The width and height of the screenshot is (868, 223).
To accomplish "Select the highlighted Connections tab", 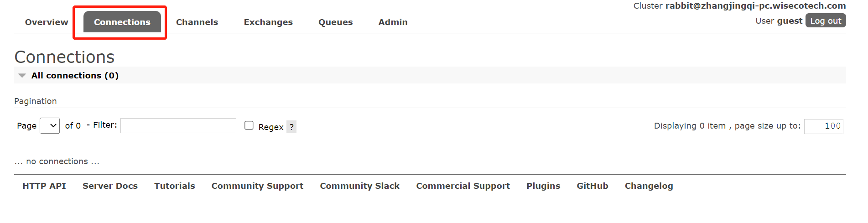I will point(122,22).
